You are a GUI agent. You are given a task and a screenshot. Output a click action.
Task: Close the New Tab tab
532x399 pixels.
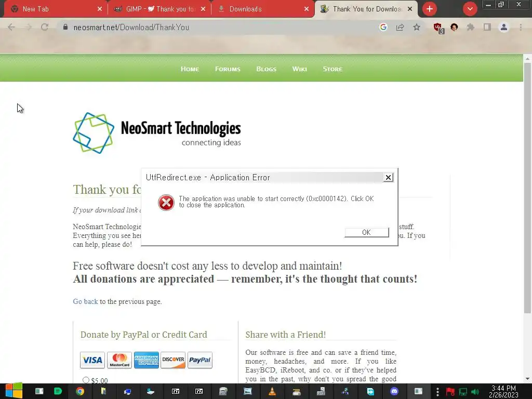coord(99,9)
